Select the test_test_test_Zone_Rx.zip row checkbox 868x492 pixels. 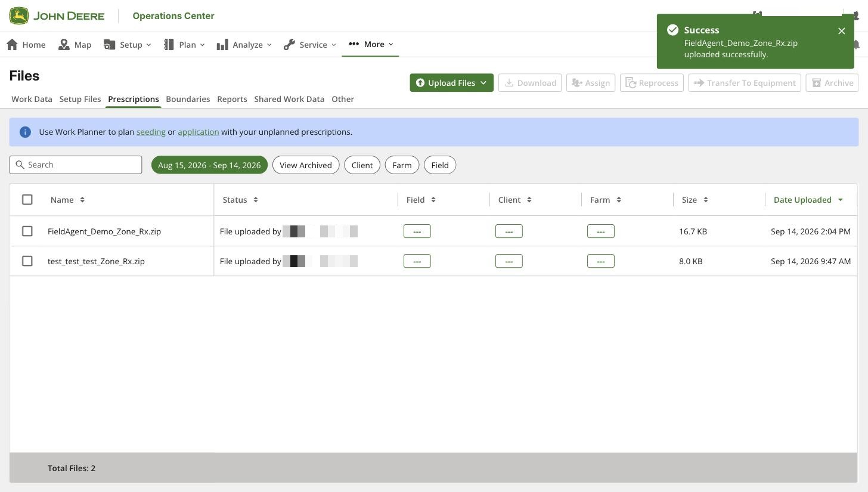pos(27,261)
